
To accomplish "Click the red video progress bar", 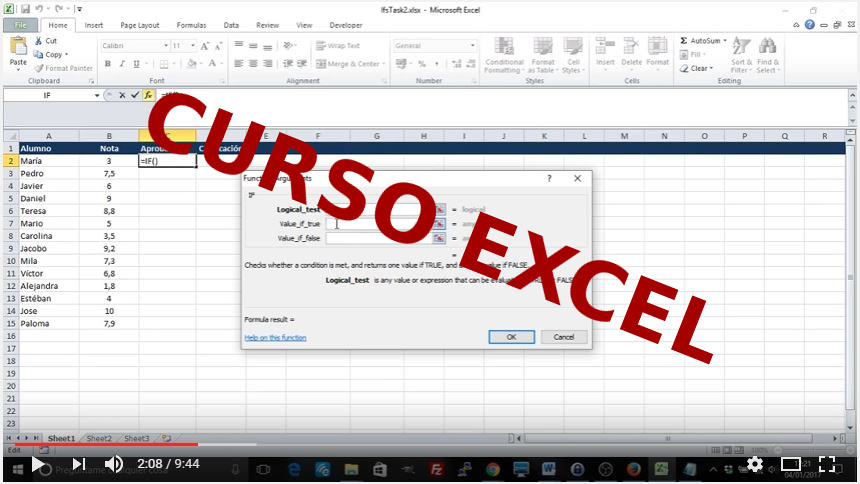I will pyautogui.click(x=100, y=445).
